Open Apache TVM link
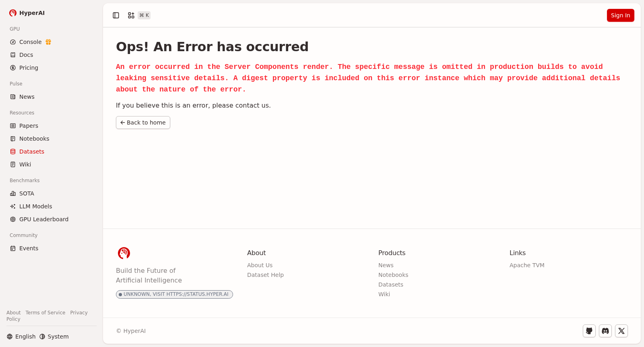This screenshot has width=644, height=347. click(x=527, y=265)
